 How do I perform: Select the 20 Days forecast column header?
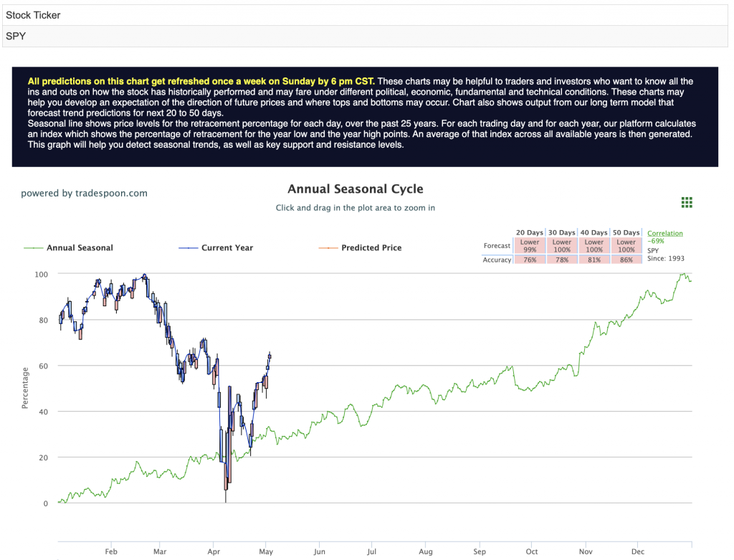coord(530,233)
